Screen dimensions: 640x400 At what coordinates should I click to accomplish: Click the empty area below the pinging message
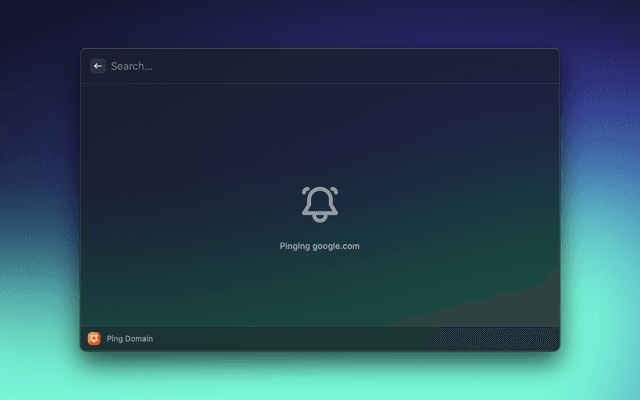point(320,290)
